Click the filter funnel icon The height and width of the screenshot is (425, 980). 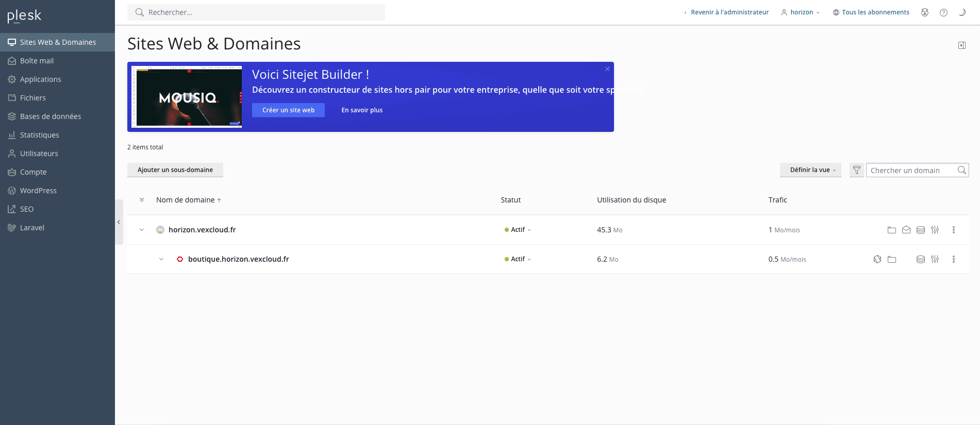[x=856, y=170]
